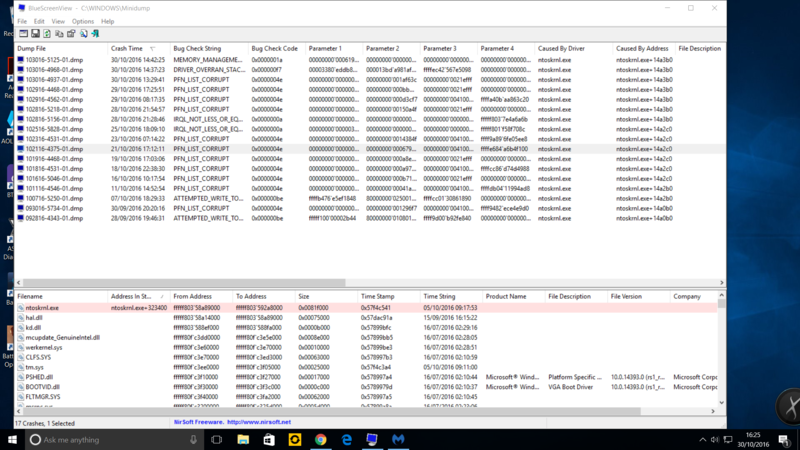Select dump file 100716-5250-01.dmp
The image size is (800, 450).
pyautogui.click(x=54, y=198)
